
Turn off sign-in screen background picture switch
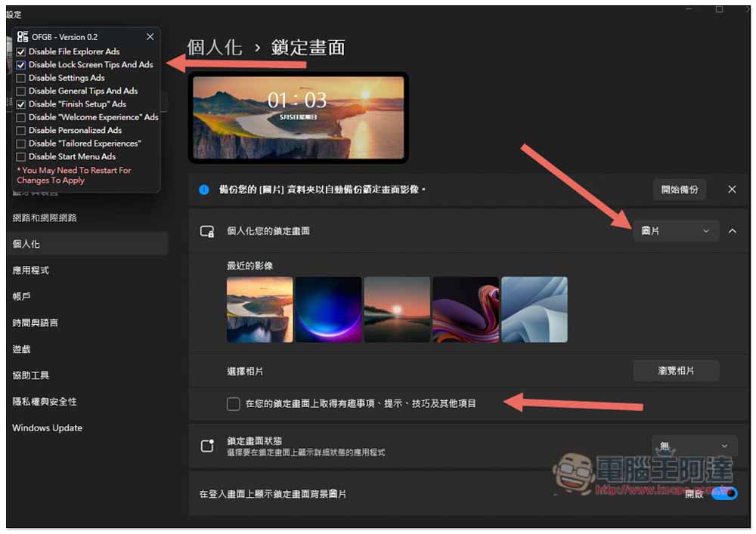click(x=724, y=493)
